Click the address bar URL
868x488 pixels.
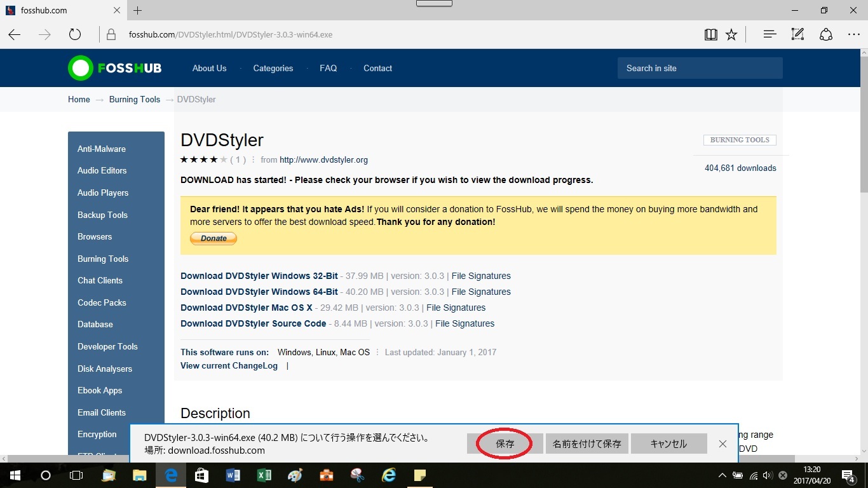coord(230,35)
